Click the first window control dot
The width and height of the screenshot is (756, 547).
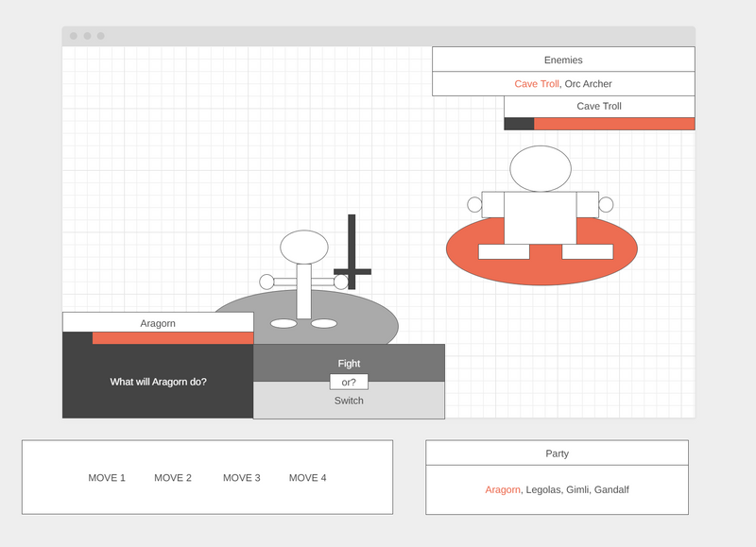pyautogui.click(x=74, y=36)
